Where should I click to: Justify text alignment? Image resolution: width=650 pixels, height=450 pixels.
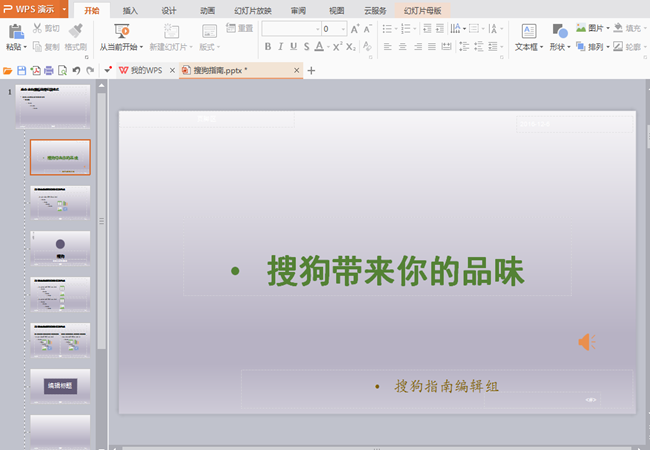pos(432,47)
